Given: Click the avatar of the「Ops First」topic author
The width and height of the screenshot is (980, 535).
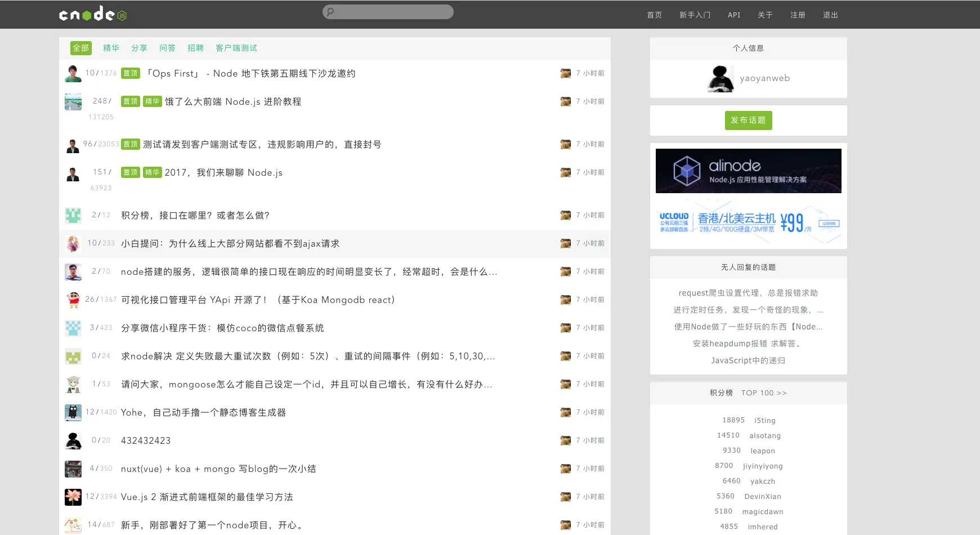Looking at the screenshot, I should coord(73,73).
